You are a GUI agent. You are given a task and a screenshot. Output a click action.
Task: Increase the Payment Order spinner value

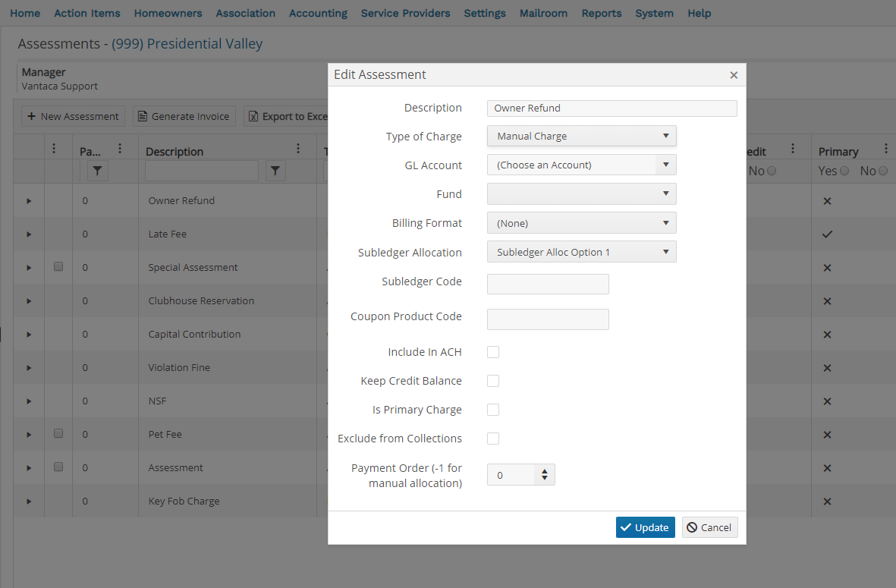[x=544, y=471]
